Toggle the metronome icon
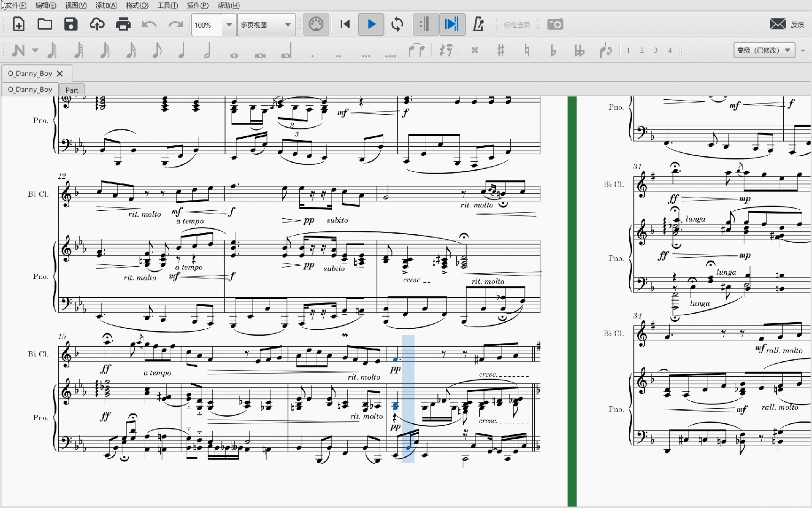Screen dimensions: 812x508 click(478, 24)
